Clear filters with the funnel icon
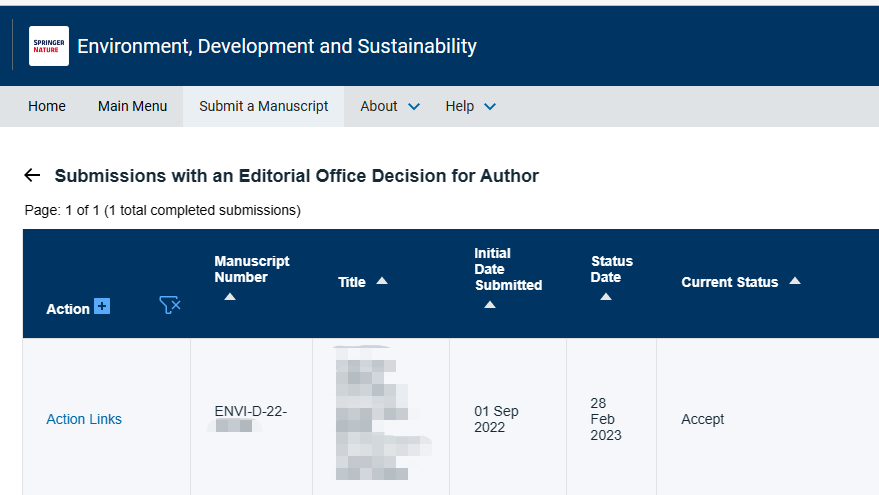 pos(170,306)
